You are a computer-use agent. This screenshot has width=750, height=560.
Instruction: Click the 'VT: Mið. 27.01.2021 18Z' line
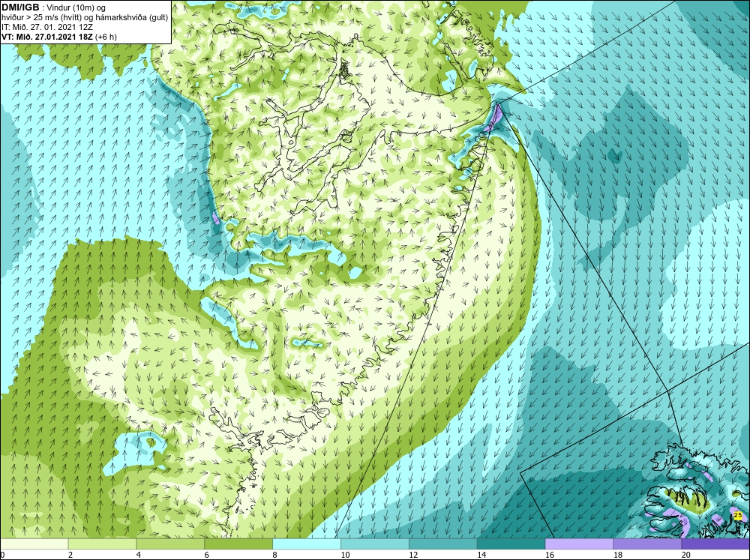pyautogui.click(x=47, y=36)
